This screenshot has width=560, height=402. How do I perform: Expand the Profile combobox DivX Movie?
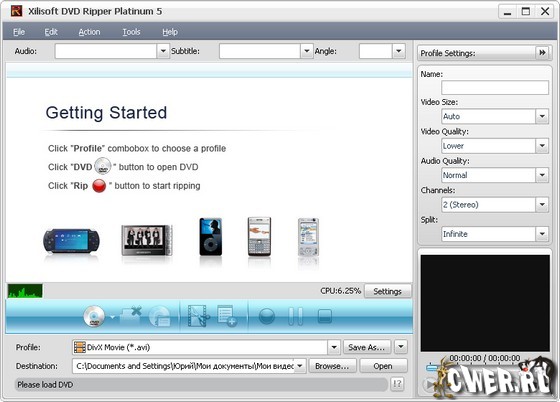[x=334, y=347]
